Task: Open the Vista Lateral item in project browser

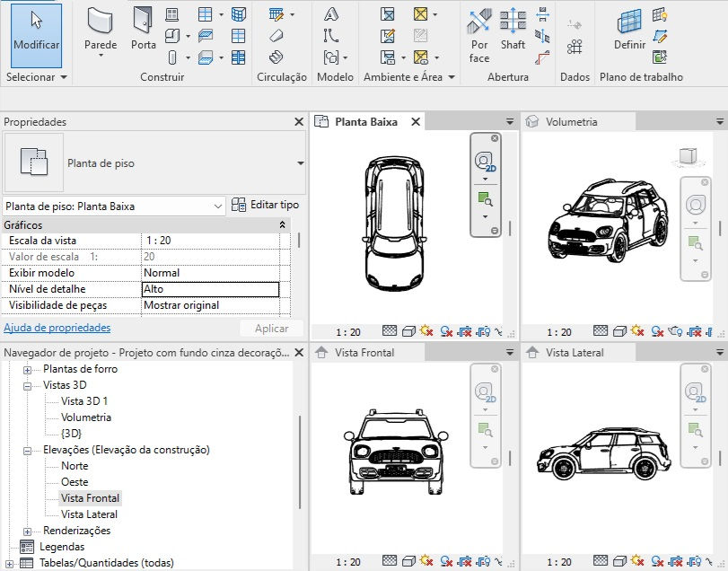Action: click(x=89, y=514)
